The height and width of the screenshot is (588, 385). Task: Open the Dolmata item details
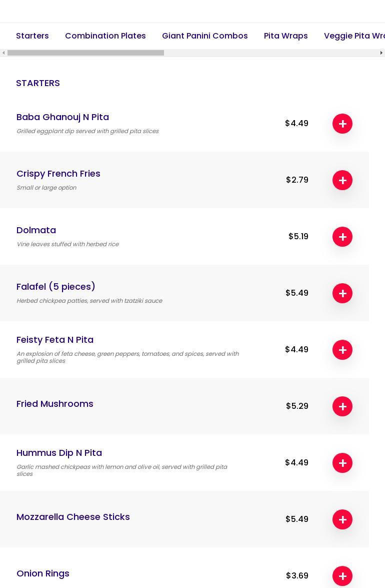tap(36, 230)
